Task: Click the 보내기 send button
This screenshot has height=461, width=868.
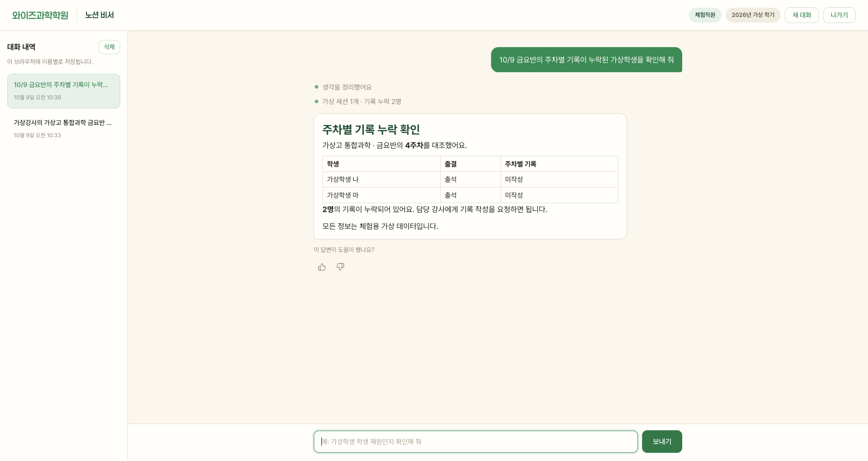Action: (x=662, y=442)
